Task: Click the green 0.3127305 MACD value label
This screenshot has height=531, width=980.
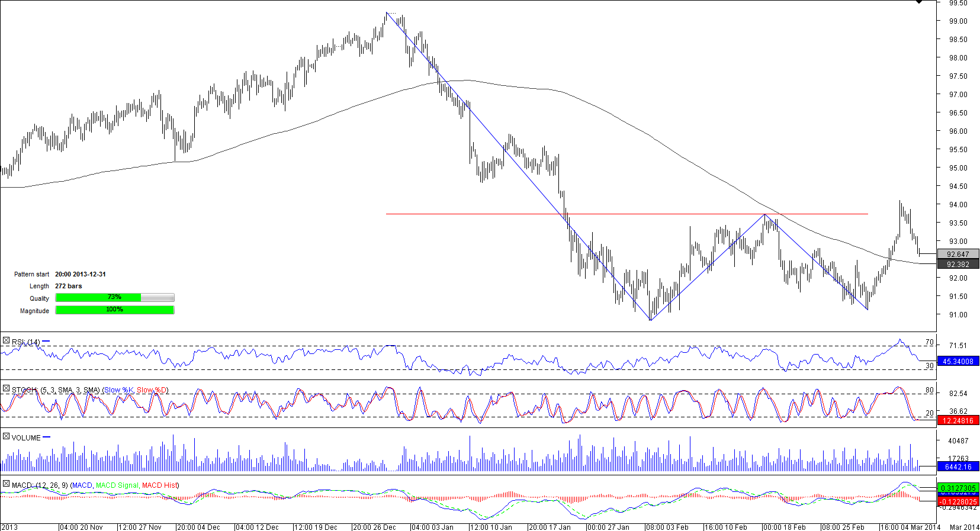Action: 957,488
